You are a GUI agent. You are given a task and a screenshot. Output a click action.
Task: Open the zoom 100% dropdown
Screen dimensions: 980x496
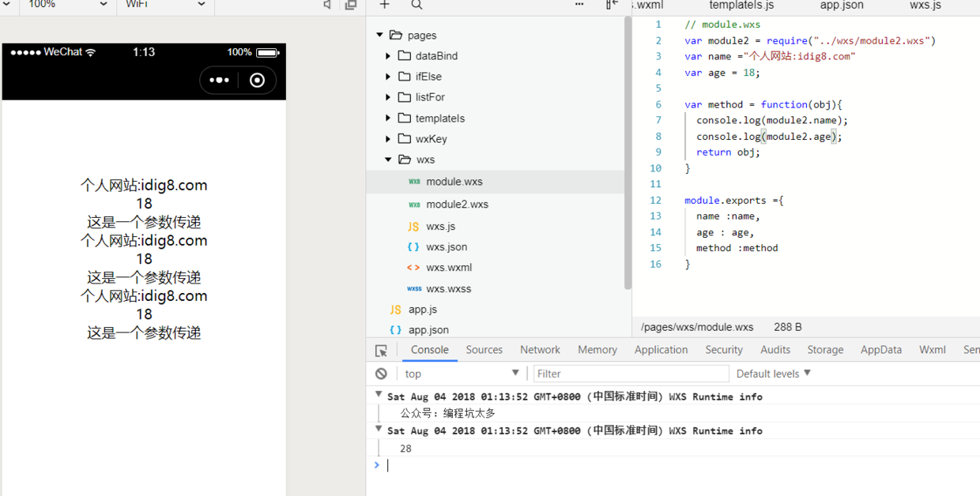point(67,5)
